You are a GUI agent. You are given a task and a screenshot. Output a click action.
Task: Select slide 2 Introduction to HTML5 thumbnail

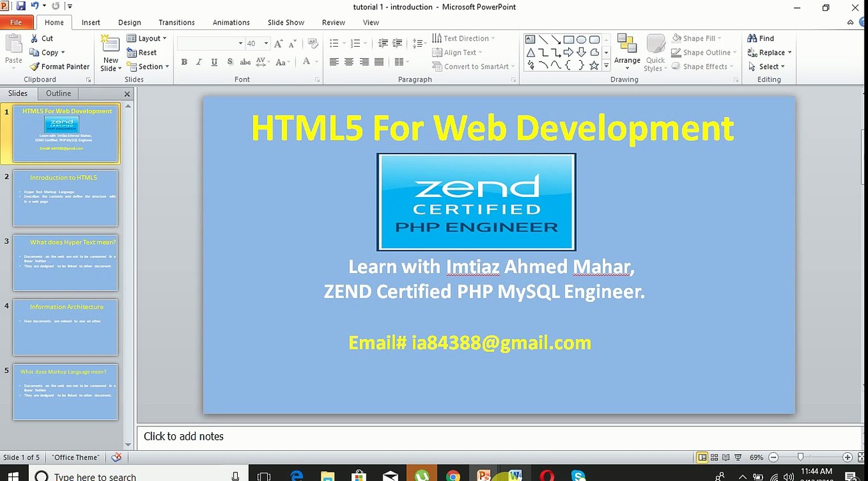click(65, 198)
